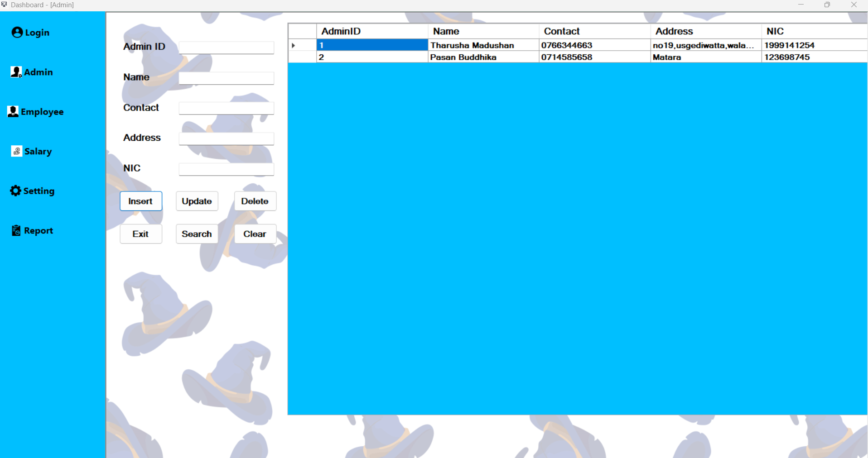Click the Delete button
Viewport: 868px width, 458px height.
(x=255, y=201)
